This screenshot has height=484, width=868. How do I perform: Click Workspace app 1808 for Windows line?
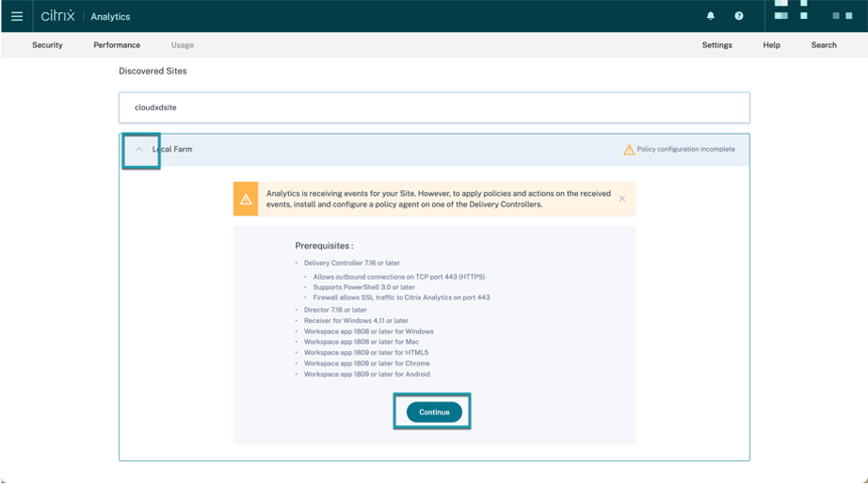pos(369,331)
